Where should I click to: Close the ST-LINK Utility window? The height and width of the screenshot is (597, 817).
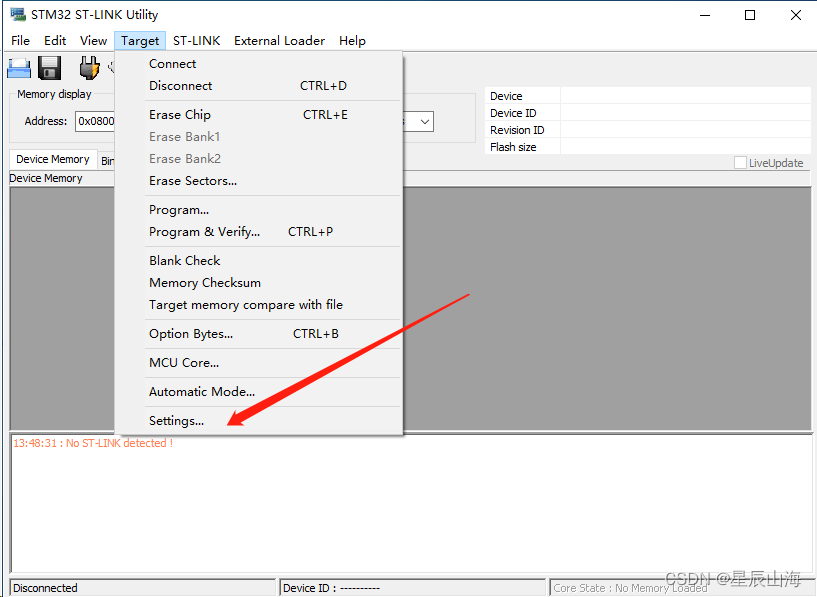(x=796, y=15)
